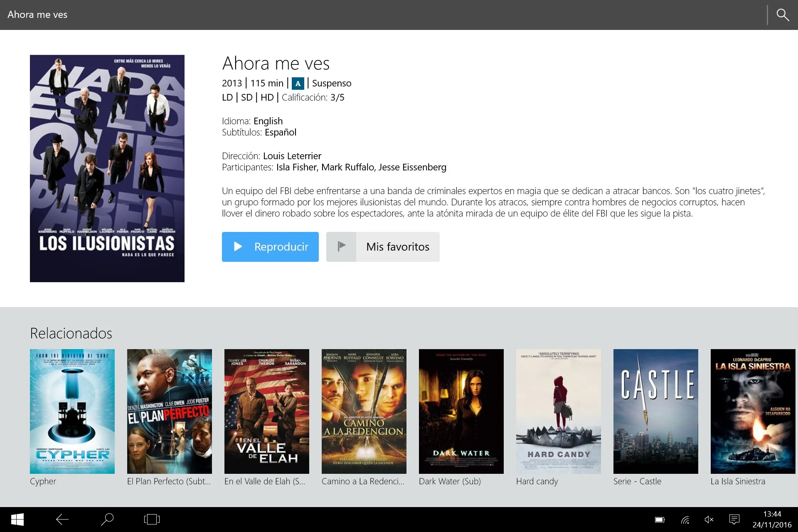Click the Relacionados section heading
This screenshot has width=798, height=532.
click(x=71, y=333)
